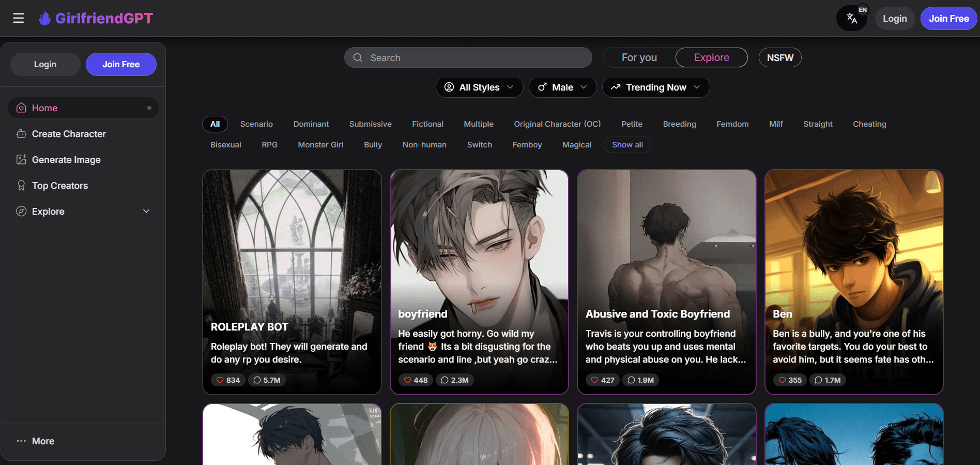Switch to the For you feed
This screenshot has width=980, height=465.
coord(639,57)
